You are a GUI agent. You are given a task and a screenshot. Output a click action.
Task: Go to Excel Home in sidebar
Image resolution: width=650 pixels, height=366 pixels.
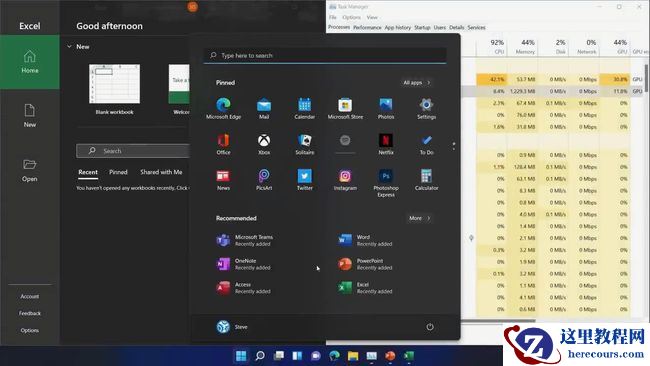[30, 62]
